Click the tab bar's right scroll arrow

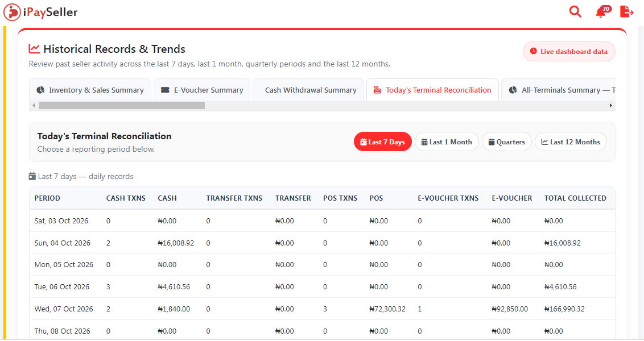point(611,106)
